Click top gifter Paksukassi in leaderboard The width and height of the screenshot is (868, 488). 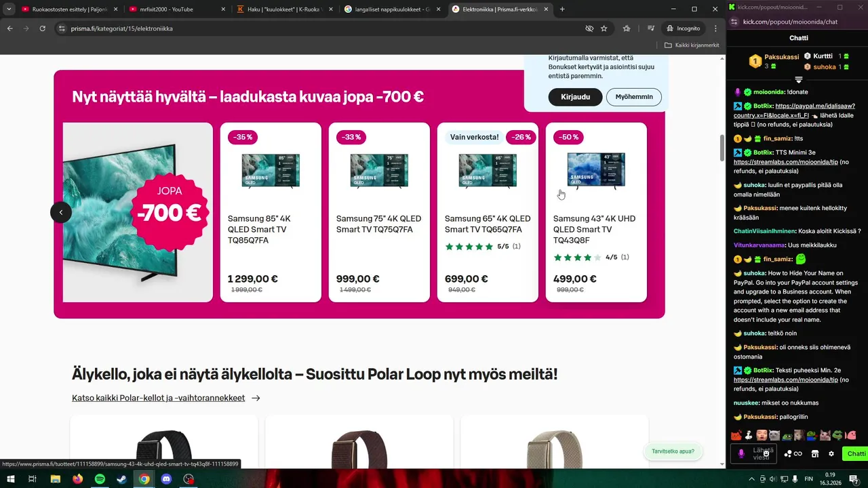[x=774, y=61]
